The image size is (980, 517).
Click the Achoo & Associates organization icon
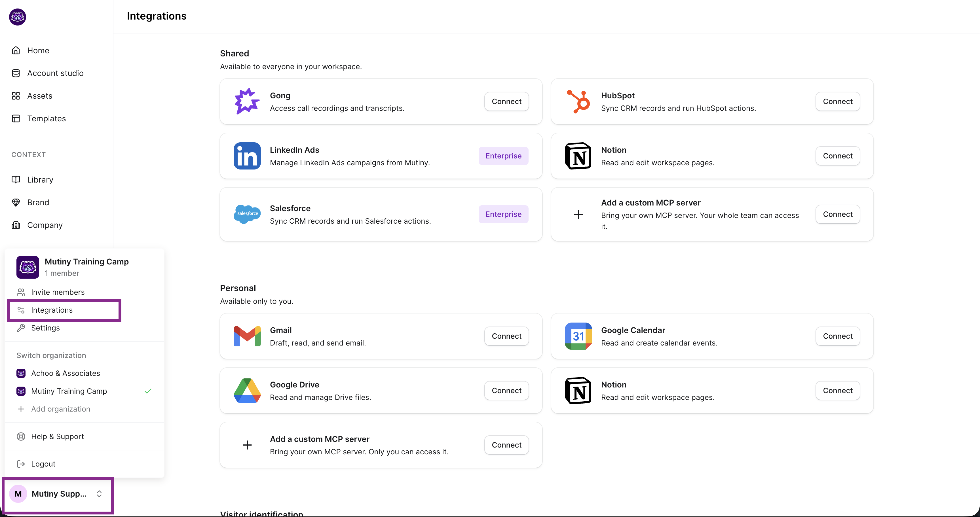tap(21, 373)
